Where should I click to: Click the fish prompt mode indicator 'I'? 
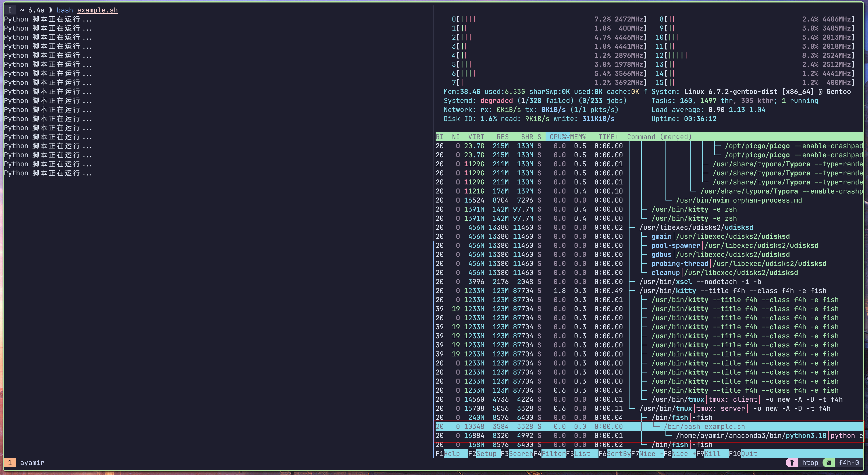click(x=10, y=10)
